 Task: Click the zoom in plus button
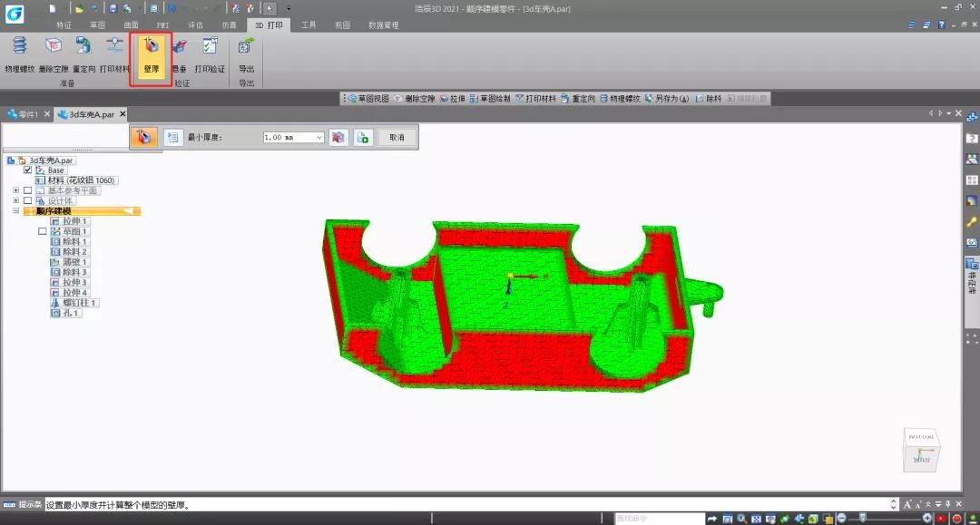coord(926,518)
